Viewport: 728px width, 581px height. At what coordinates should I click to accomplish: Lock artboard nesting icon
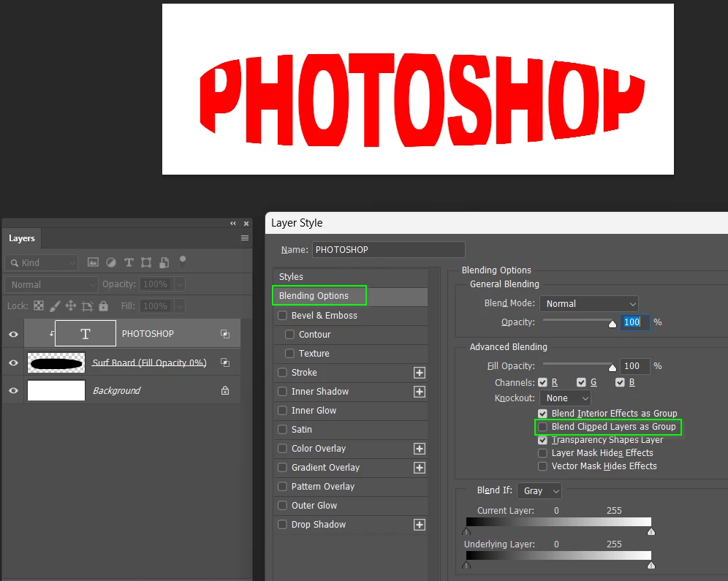[x=87, y=305]
